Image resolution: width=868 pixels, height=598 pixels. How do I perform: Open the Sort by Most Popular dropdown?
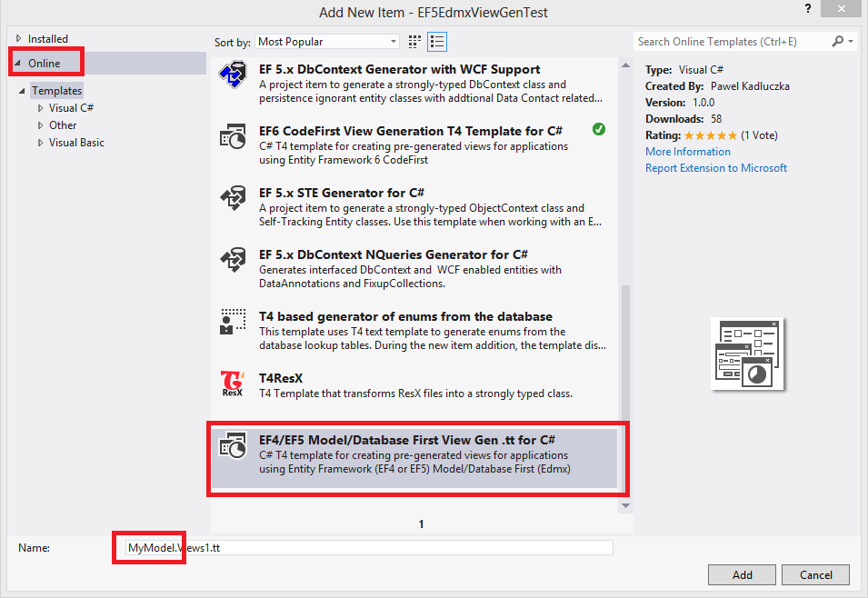point(327,42)
